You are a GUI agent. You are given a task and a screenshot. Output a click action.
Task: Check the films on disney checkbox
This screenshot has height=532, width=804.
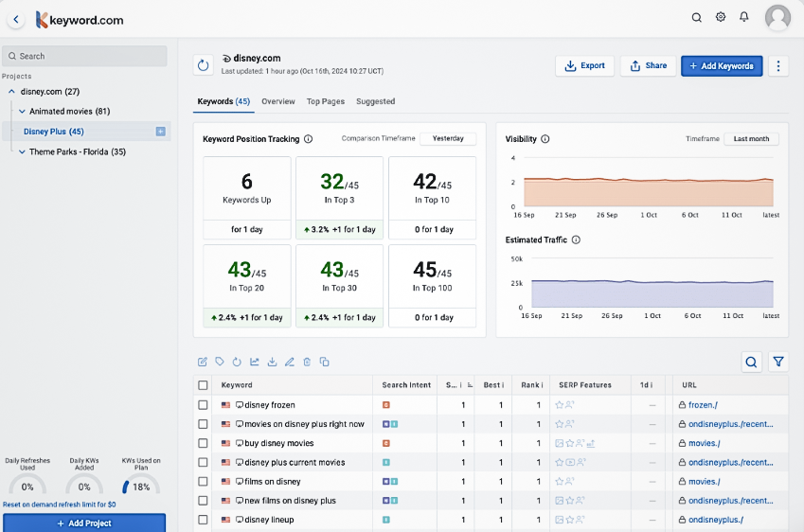tap(203, 481)
